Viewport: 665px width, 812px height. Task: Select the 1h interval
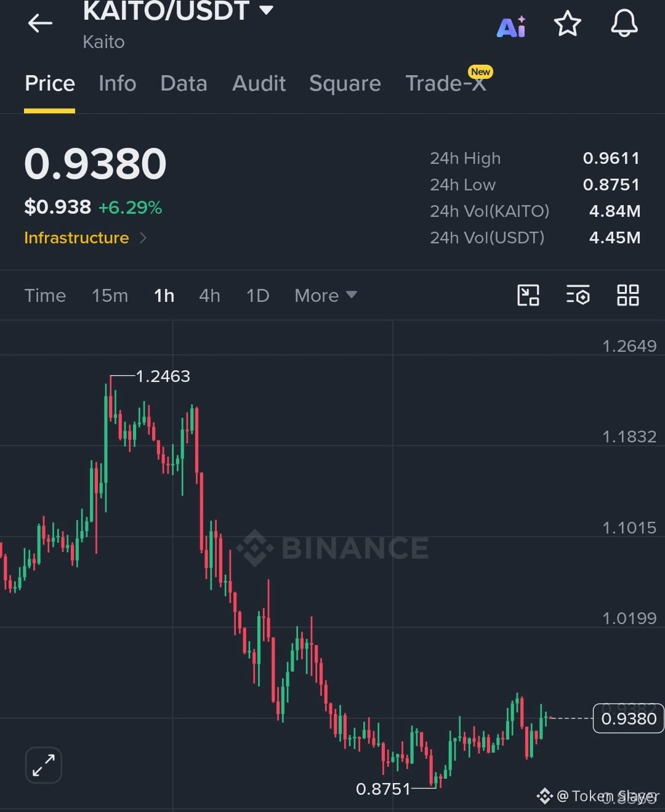click(164, 296)
